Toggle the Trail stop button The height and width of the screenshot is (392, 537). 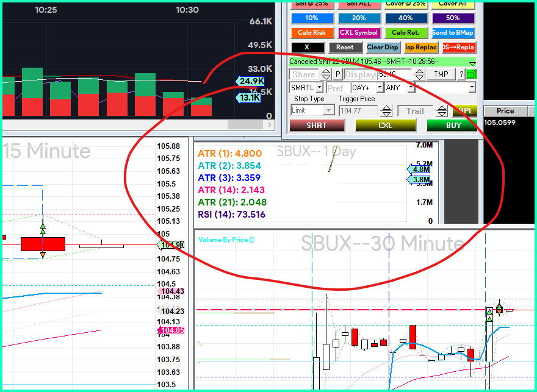pyautogui.click(x=415, y=111)
